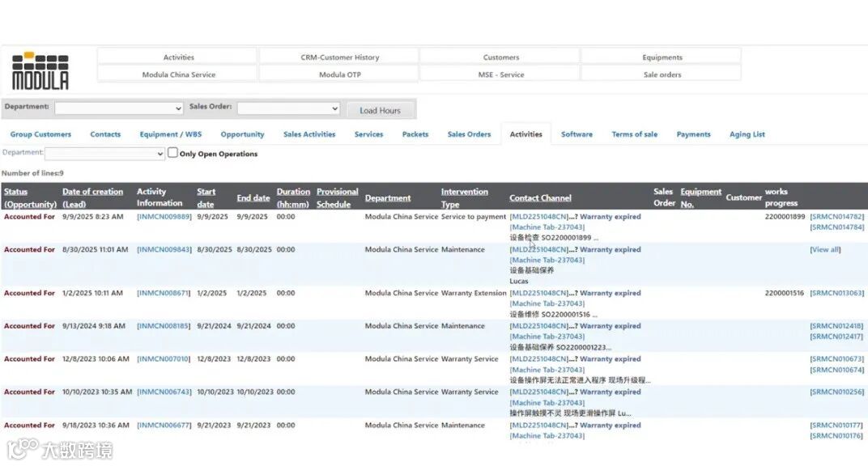
Task: Open activity INMCN008671
Action: point(164,293)
